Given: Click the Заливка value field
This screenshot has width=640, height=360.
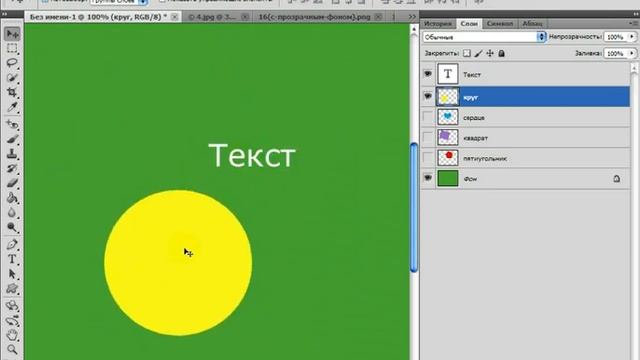Looking at the screenshot, I should click(x=616, y=53).
